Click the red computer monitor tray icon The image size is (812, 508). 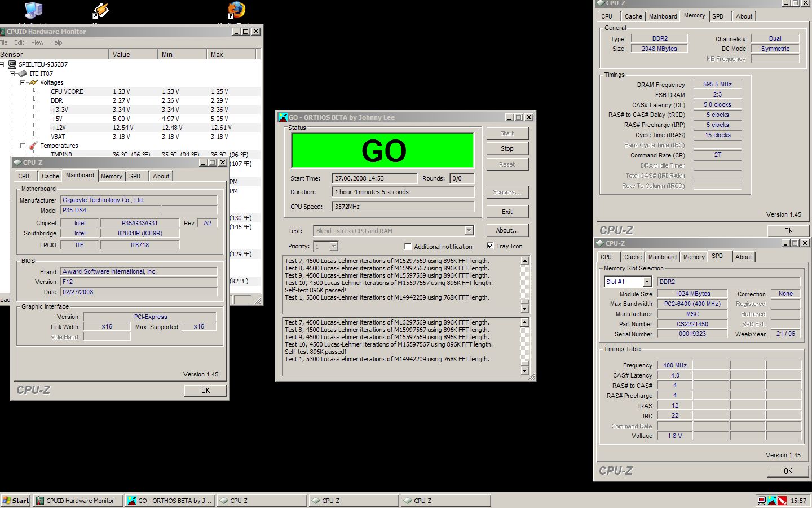tap(762, 501)
